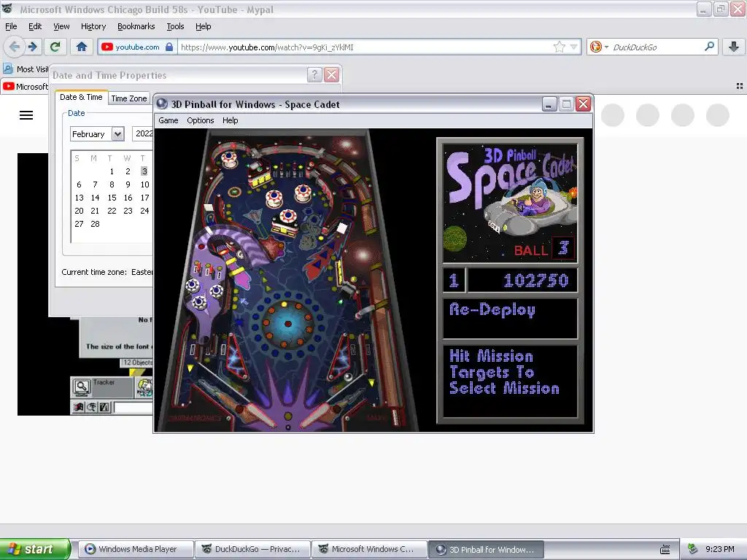
Task: Click the Date and Time help question button
Action: coord(314,75)
